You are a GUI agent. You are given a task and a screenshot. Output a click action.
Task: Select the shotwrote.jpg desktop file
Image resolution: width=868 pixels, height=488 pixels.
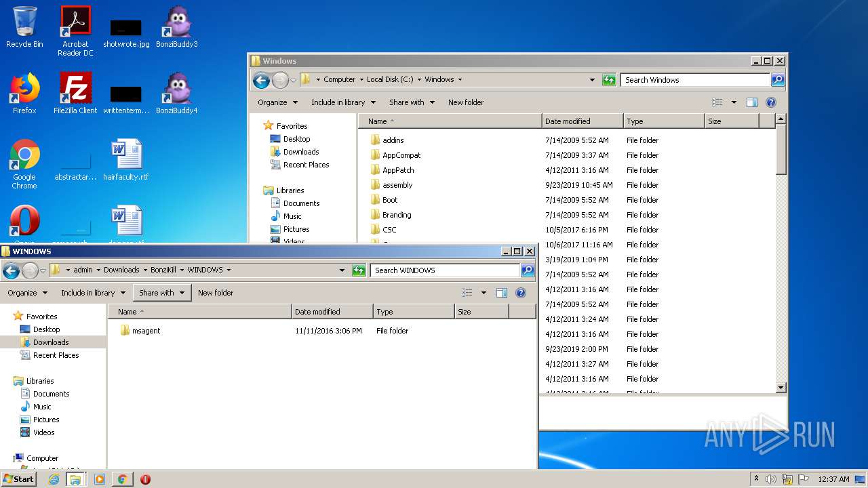click(x=126, y=33)
